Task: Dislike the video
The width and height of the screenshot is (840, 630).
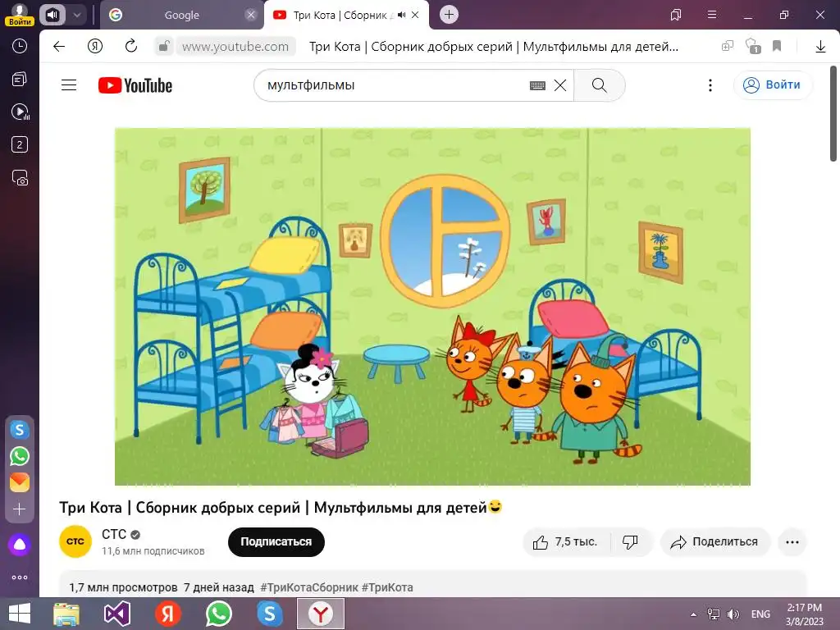Action: 631,542
